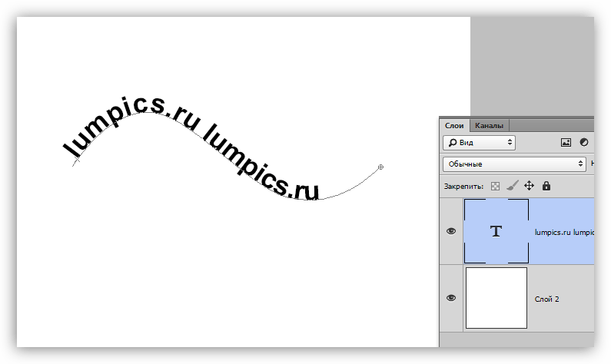
Task: Click the white Слой 2 thumbnail
Action: pyautogui.click(x=496, y=298)
